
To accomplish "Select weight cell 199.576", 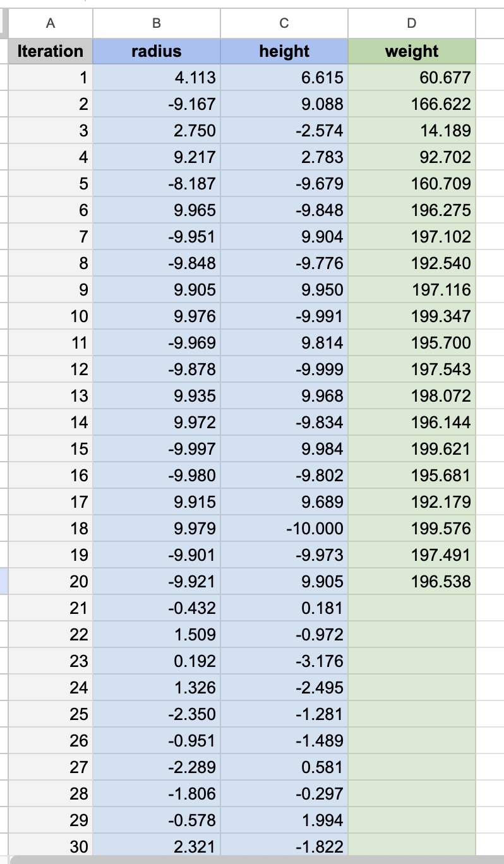I will click(x=412, y=529).
